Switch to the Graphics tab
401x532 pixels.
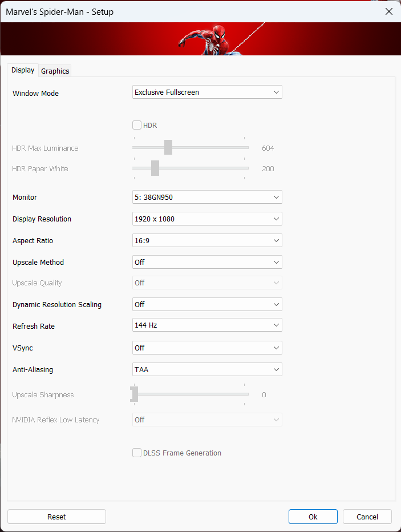(x=55, y=71)
